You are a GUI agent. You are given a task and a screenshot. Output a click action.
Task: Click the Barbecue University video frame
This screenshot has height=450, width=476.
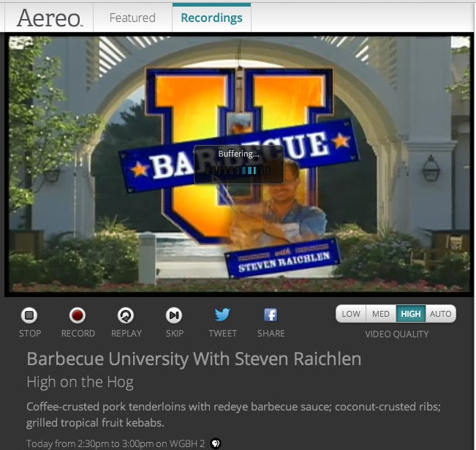coord(239,164)
